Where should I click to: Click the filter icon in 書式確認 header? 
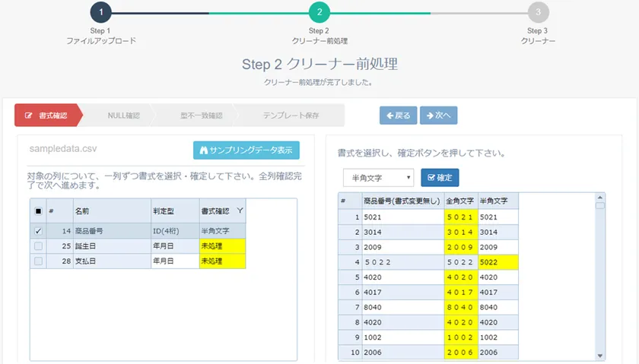(x=240, y=210)
